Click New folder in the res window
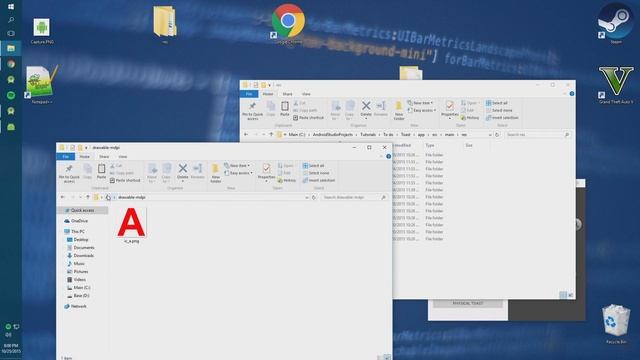This screenshot has height=360, width=640. (x=399, y=110)
